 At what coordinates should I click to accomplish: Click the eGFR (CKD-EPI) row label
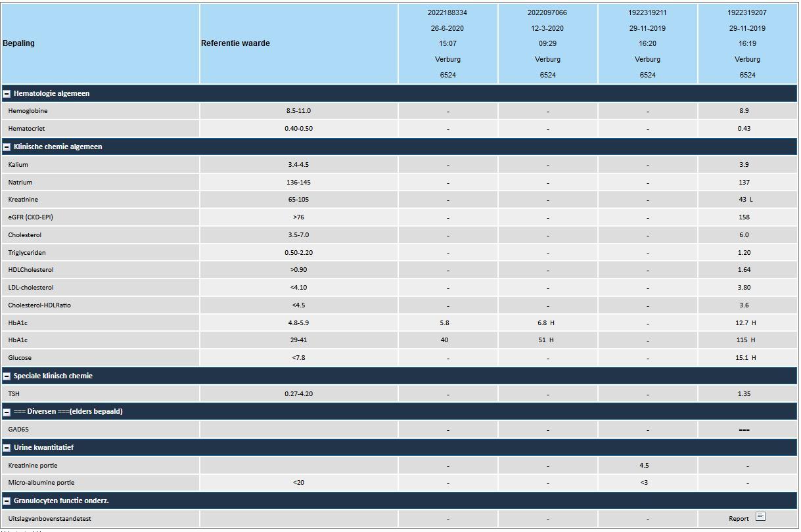click(30, 217)
